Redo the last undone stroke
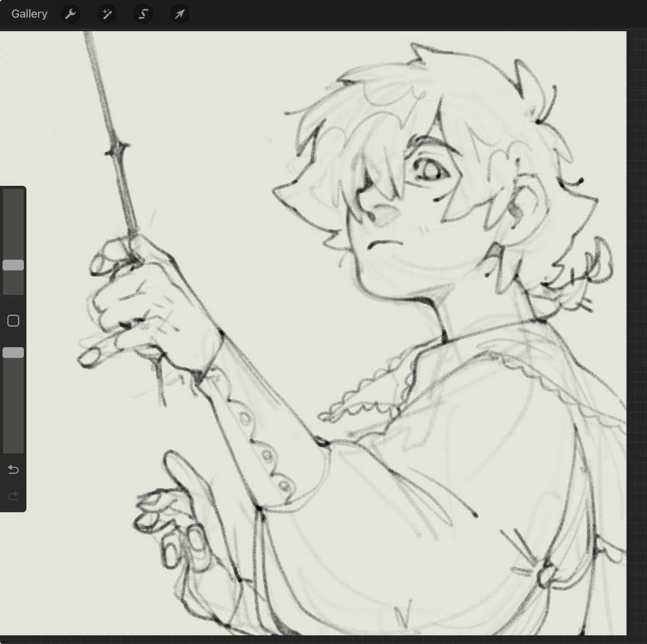647x644 pixels. point(13,495)
